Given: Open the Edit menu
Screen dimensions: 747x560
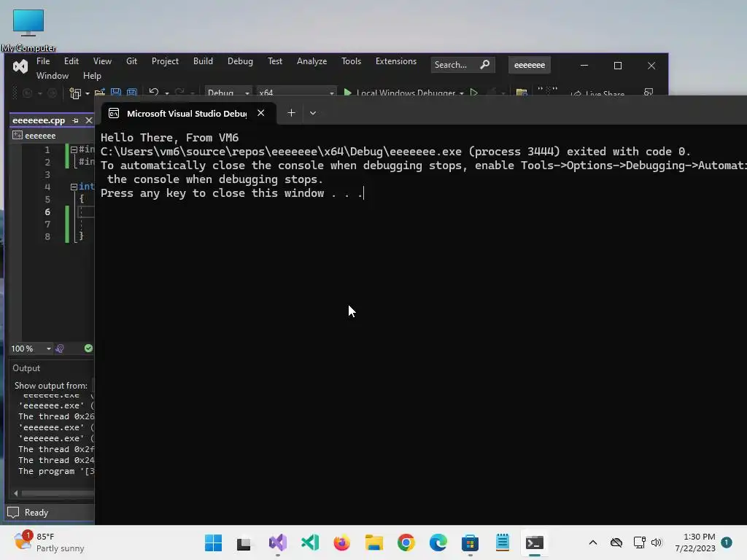Looking at the screenshot, I should (71, 61).
